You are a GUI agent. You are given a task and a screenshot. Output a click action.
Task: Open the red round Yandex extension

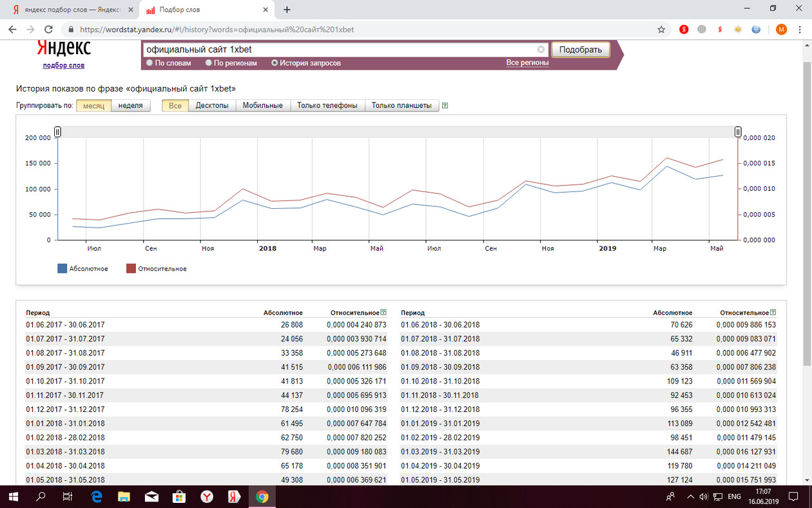click(x=684, y=29)
